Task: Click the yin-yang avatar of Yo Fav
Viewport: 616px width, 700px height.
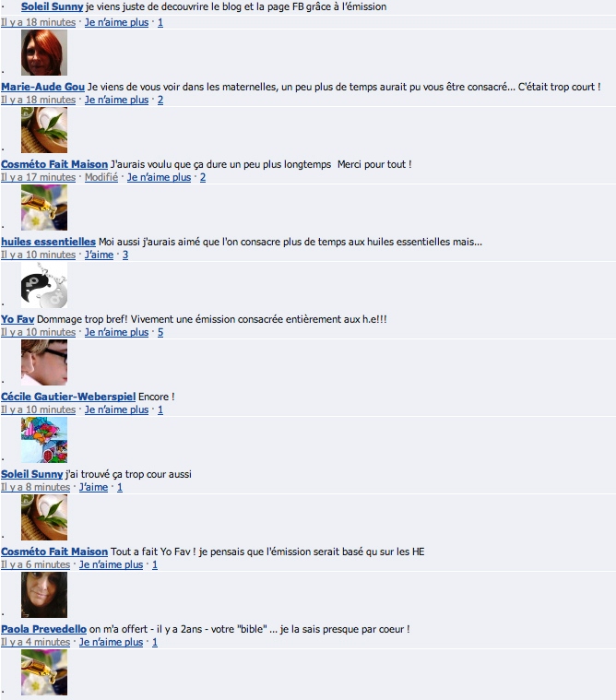Action: click(x=44, y=285)
